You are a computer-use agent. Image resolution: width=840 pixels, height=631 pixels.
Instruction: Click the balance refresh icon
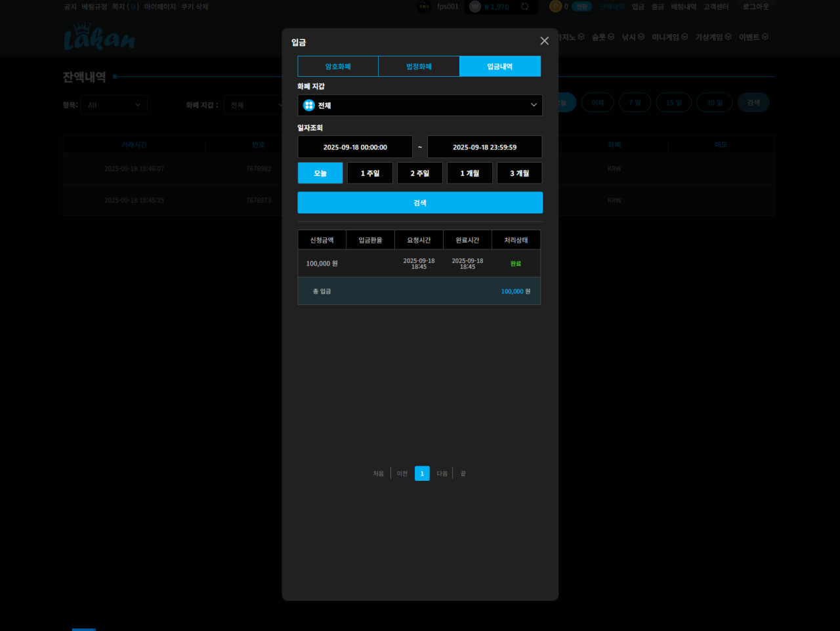pyautogui.click(x=525, y=7)
